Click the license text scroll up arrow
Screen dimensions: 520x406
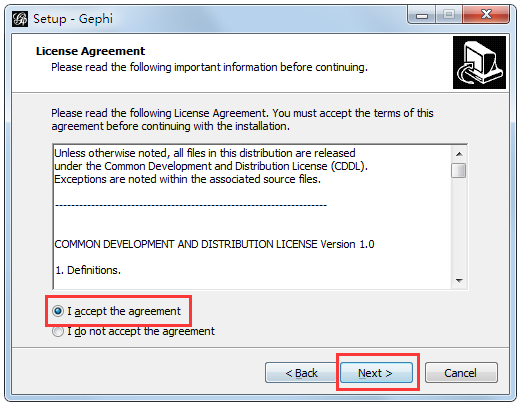tap(459, 154)
